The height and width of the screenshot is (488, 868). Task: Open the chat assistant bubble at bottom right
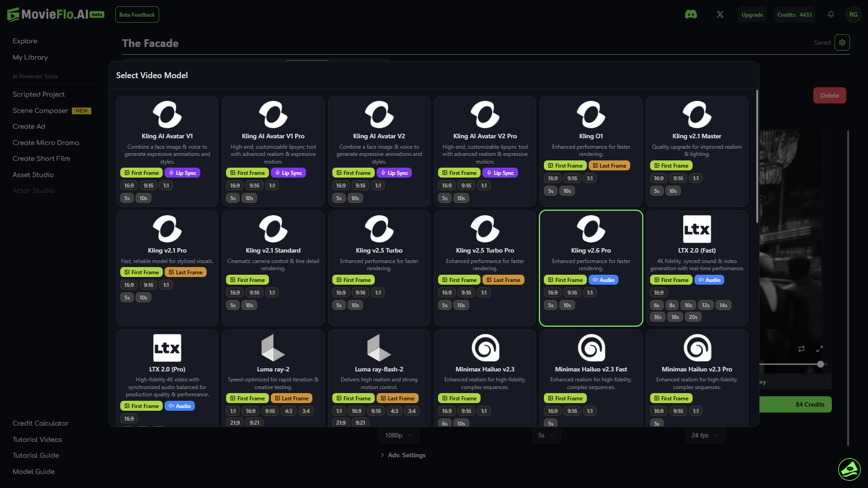[849, 470]
